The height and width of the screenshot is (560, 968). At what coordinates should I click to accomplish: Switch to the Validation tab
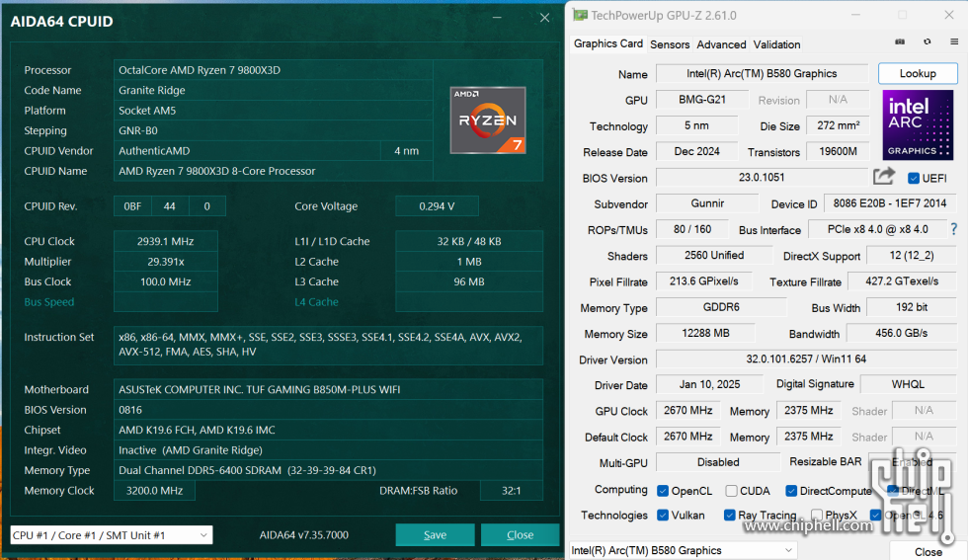(x=776, y=44)
